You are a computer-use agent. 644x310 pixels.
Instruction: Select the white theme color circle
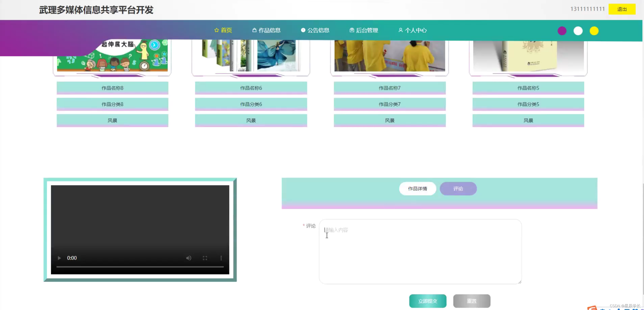pos(578,31)
